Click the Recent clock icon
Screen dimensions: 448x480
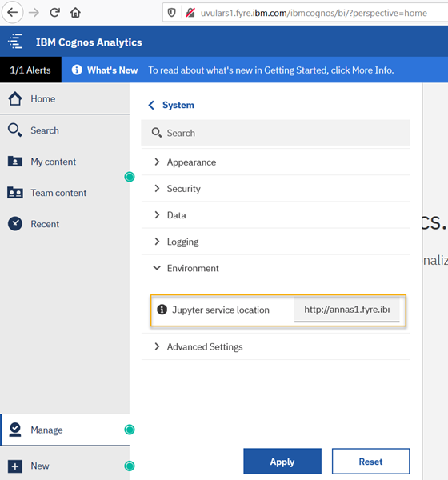point(15,224)
